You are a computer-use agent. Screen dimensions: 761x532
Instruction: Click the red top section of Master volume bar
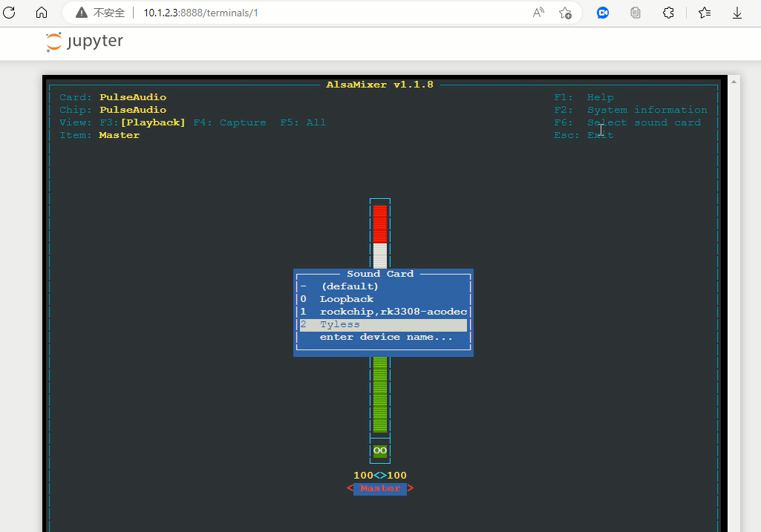(x=380, y=224)
